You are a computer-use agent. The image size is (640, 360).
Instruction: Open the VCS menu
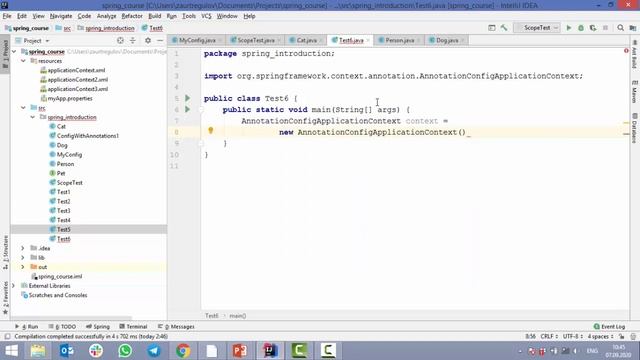[x=206, y=16]
